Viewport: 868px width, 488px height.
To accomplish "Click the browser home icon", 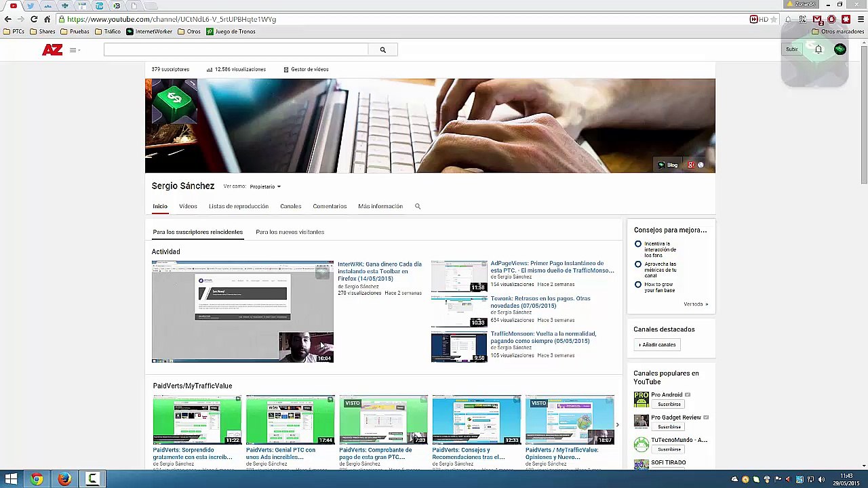I will [47, 19].
